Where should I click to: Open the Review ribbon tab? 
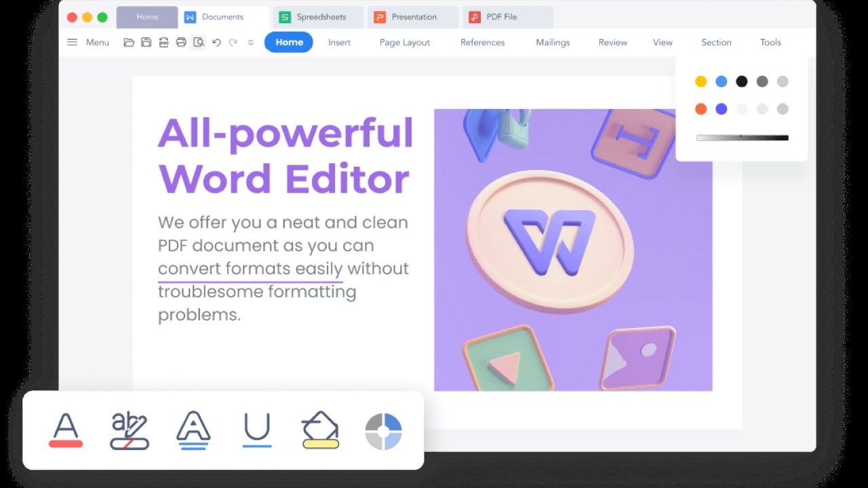tap(612, 42)
